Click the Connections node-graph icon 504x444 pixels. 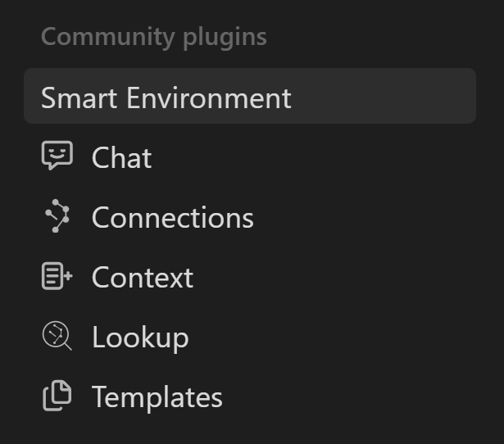coord(57,217)
